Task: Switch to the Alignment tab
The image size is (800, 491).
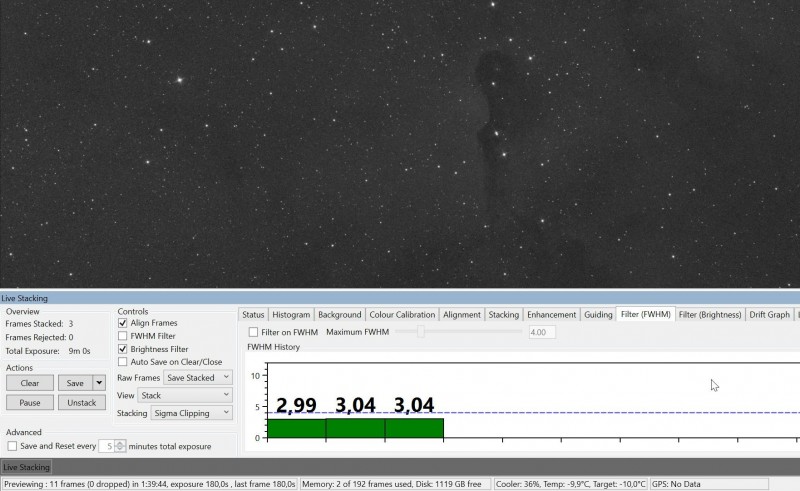Action: pos(462,315)
